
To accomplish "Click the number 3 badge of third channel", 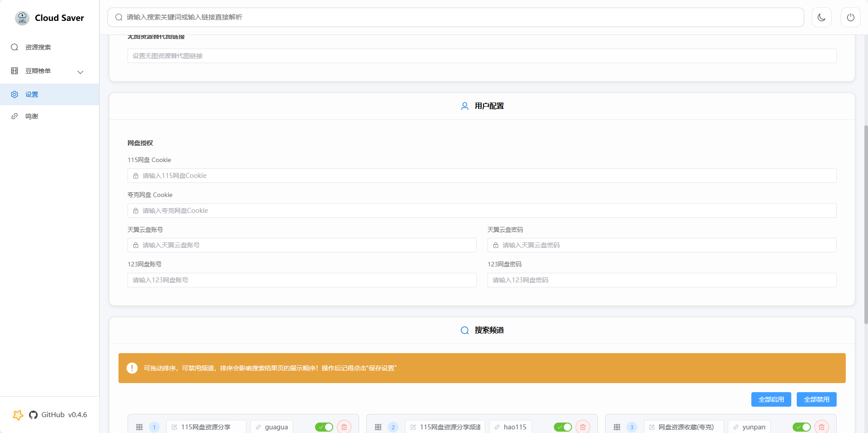I will (632, 427).
